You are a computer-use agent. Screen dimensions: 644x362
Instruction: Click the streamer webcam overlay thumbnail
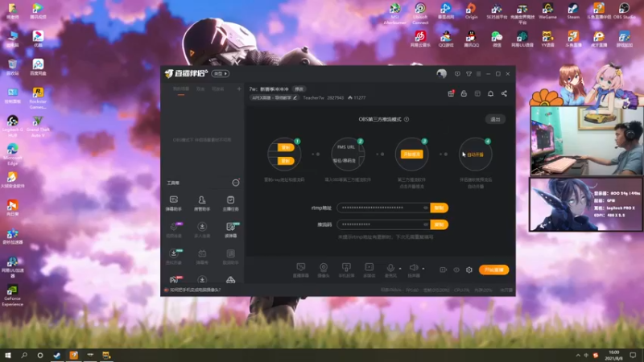pos(587,141)
